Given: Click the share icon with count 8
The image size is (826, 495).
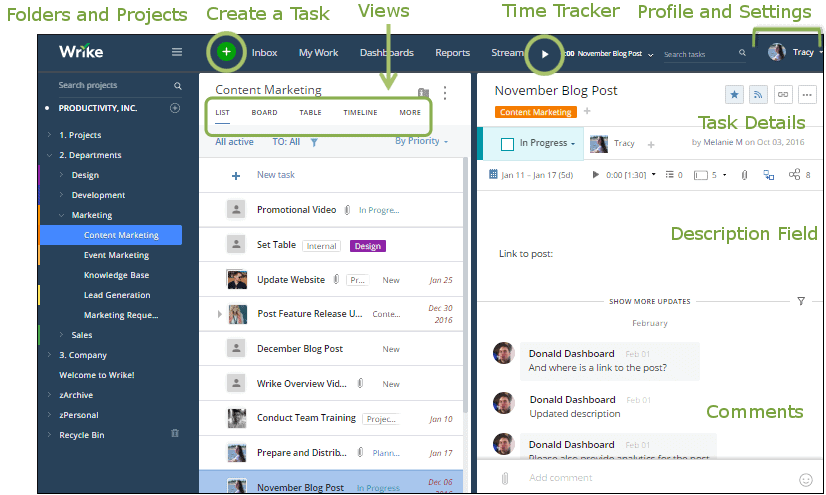Looking at the screenshot, I should coord(794,174).
